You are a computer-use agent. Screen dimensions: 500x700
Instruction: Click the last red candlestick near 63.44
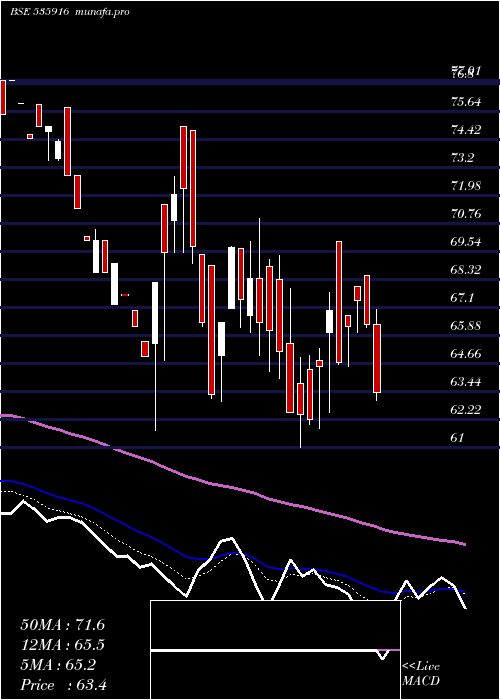pos(377,358)
